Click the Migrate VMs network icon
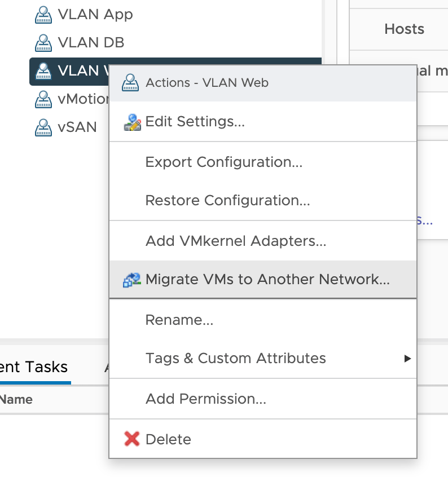This screenshot has width=448, height=477. 131,280
